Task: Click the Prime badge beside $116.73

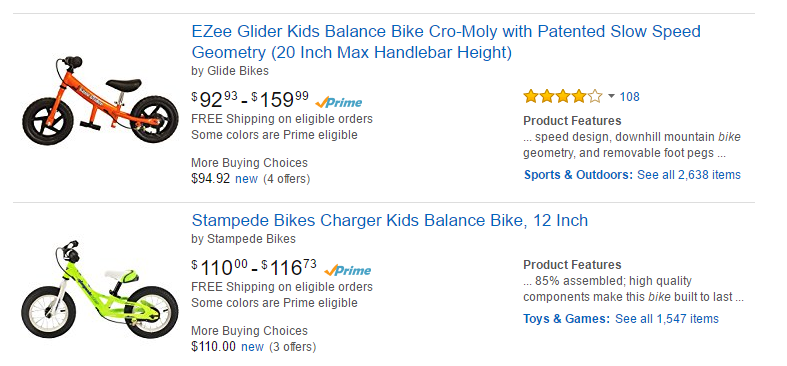Action: pyautogui.click(x=347, y=270)
